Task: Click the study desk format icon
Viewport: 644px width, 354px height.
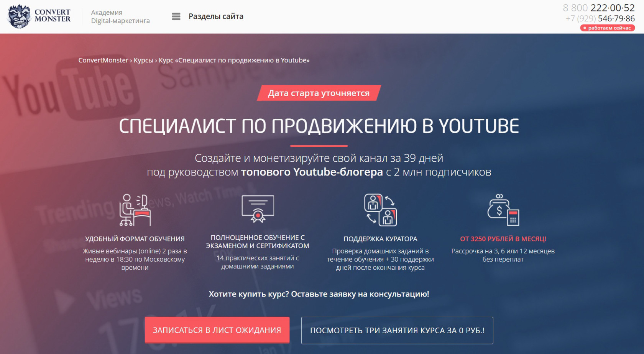Action: [x=135, y=210]
